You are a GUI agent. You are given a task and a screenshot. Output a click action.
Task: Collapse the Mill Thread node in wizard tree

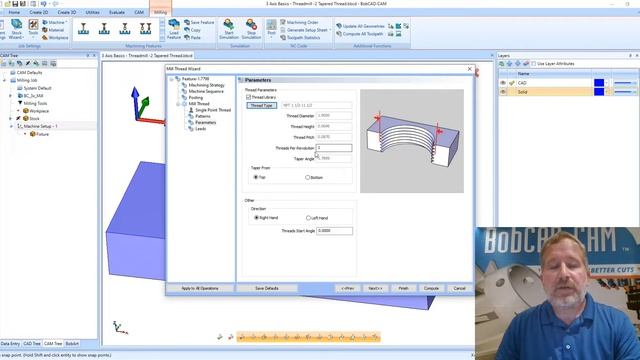178,104
